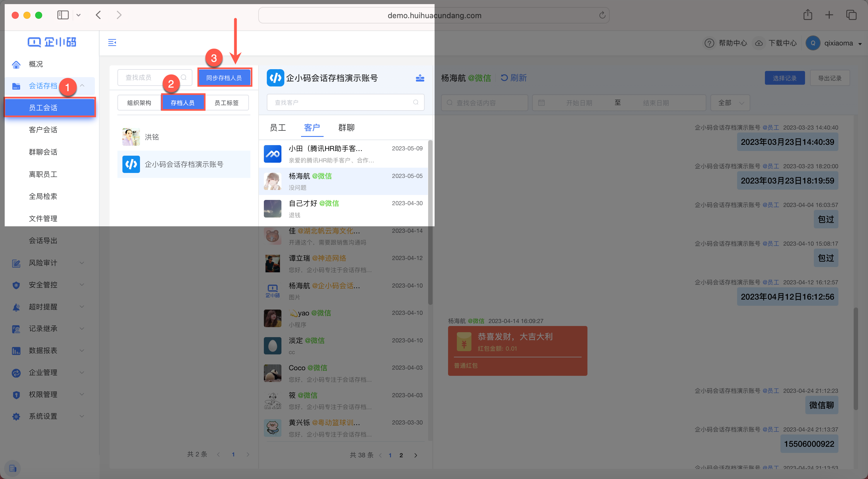Click the 记录继承 icon
The image size is (868, 479).
click(x=16, y=329)
